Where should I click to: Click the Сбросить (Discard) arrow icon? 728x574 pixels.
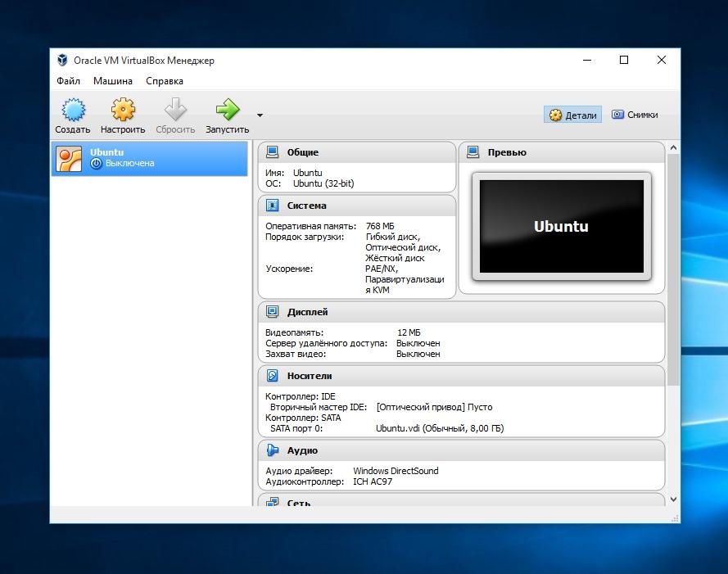pyautogui.click(x=175, y=110)
